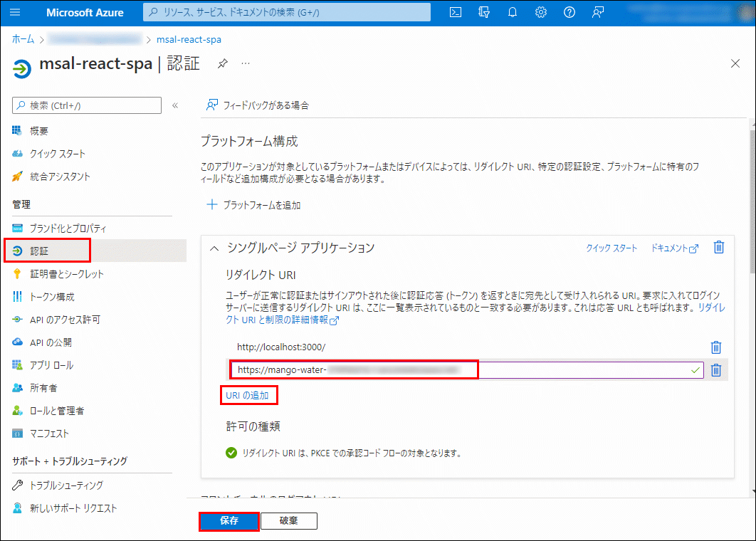
Task: Click the フィードバックがある場合 button
Action: (258, 105)
